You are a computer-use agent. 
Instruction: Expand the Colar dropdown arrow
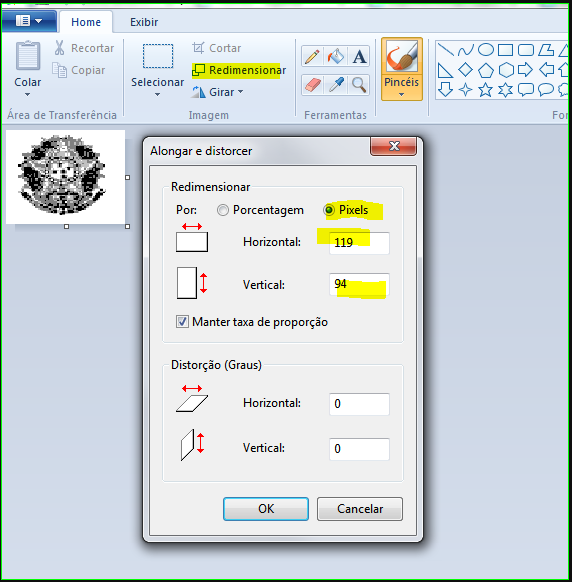pyautogui.click(x=27, y=95)
